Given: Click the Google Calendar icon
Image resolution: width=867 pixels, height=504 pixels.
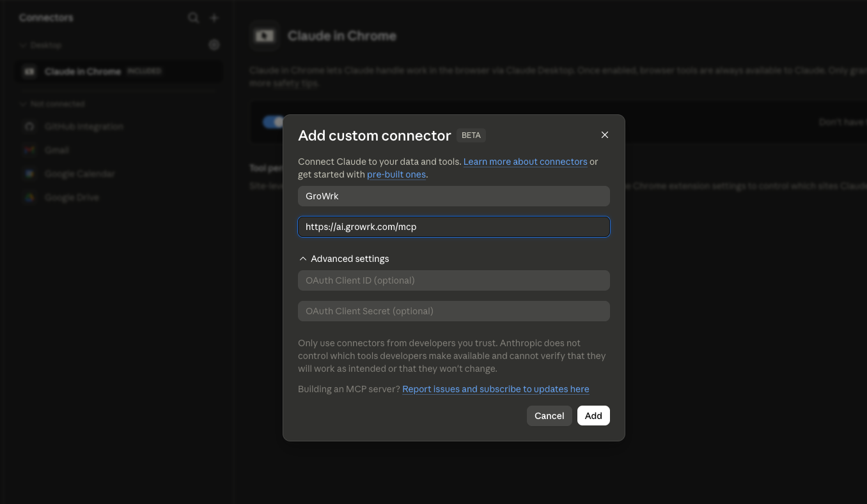Looking at the screenshot, I should pos(29,174).
